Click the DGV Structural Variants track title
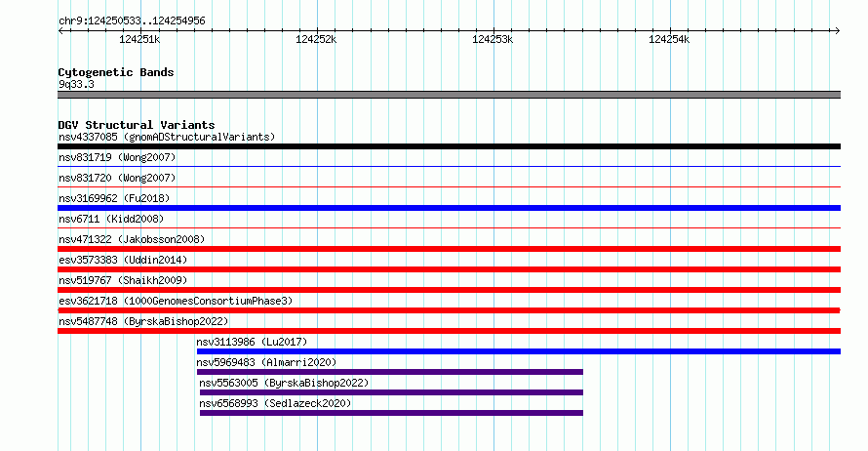 pos(137,125)
